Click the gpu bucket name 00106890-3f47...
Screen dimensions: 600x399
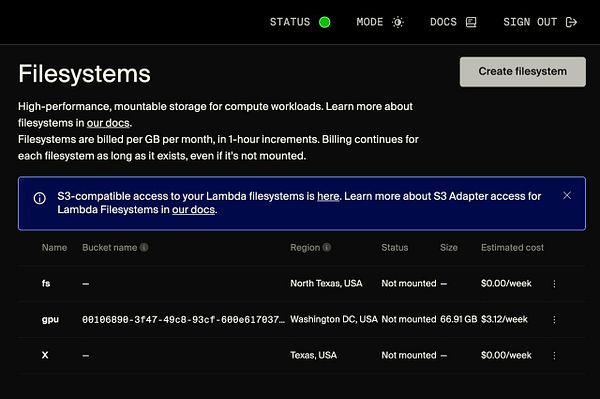click(x=183, y=319)
